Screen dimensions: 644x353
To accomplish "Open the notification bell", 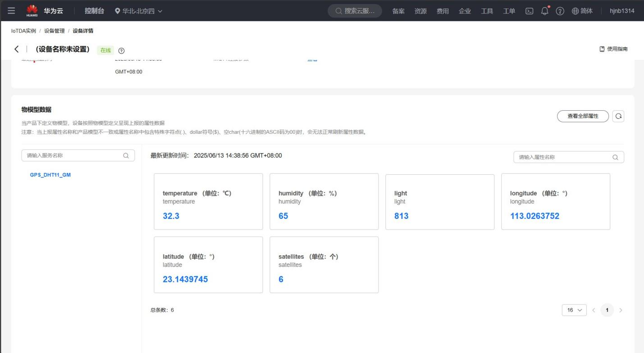I will click(x=545, y=11).
